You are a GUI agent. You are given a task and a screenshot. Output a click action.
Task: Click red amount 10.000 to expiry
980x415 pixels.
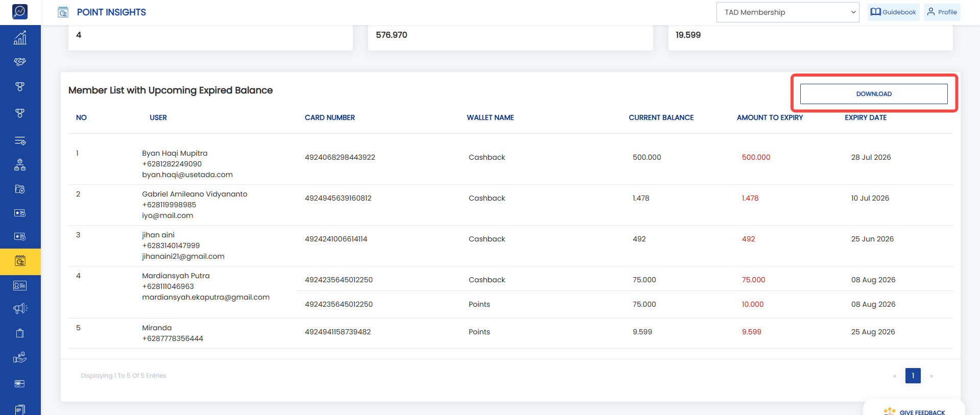(x=753, y=304)
